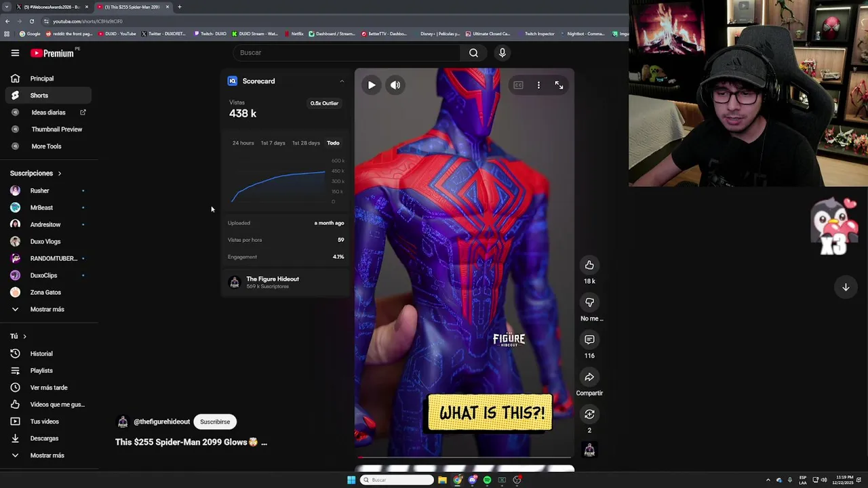The height and width of the screenshot is (488, 868).
Task: Select the 1st 7 days graph range
Action: coord(273,143)
